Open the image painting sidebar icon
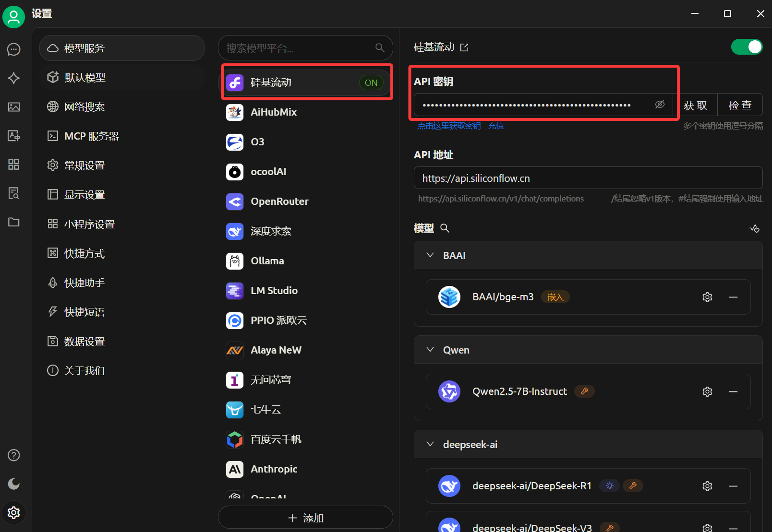 coord(14,106)
